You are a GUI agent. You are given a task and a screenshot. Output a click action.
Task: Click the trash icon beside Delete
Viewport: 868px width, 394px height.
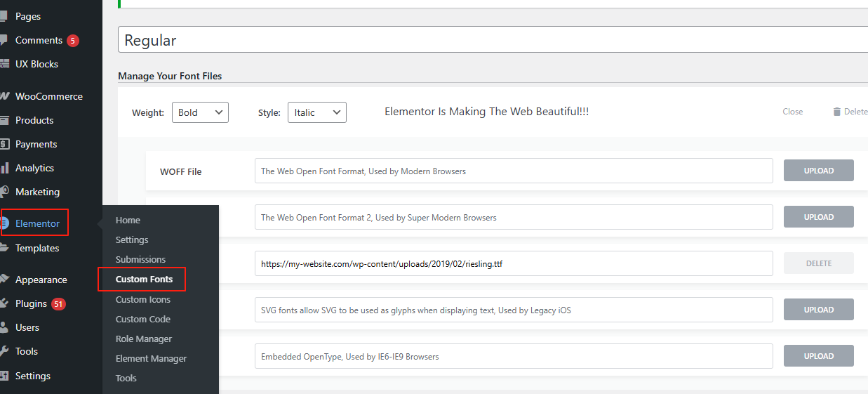(836, 112)
